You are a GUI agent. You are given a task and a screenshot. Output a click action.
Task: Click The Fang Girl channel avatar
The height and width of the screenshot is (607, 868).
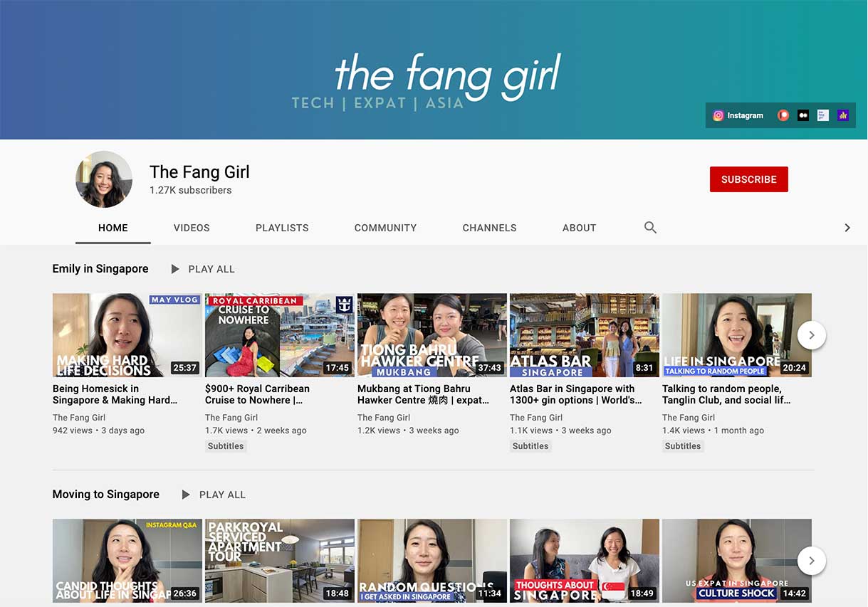104,179
